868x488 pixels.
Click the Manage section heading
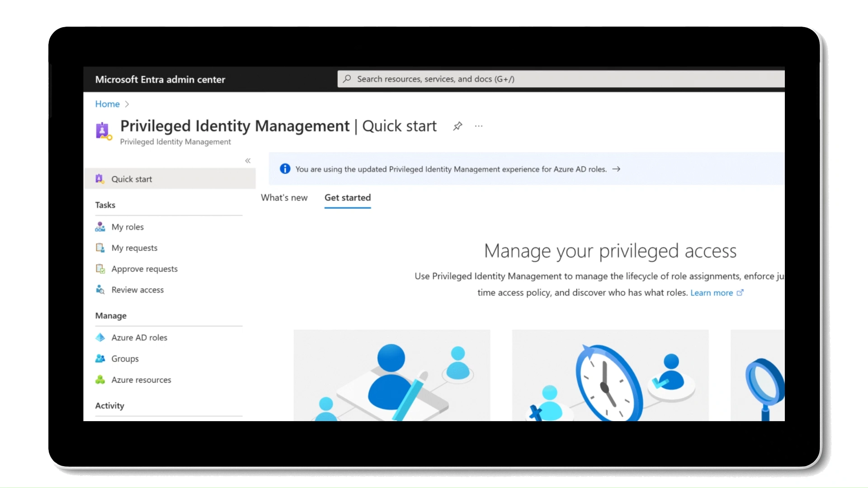point(111,315)
